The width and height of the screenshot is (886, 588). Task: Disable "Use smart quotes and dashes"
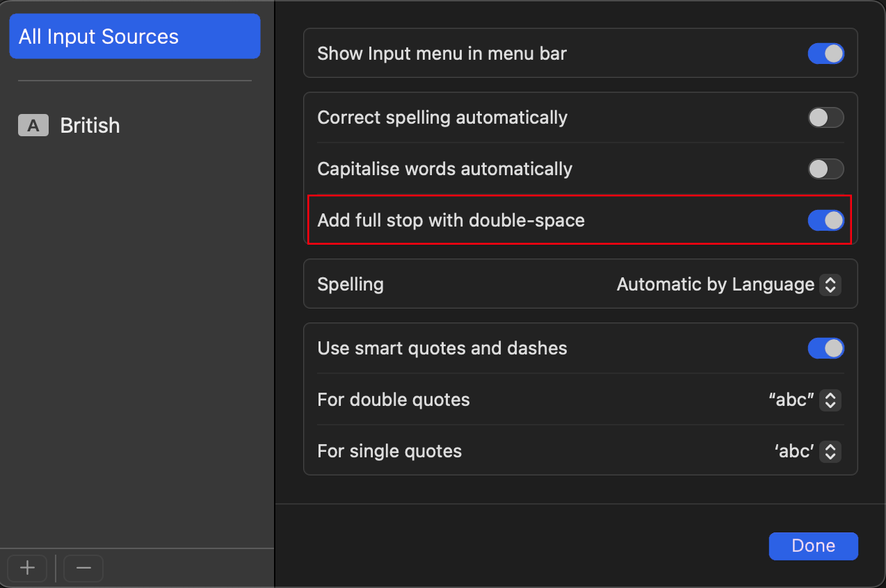point(825,348)
